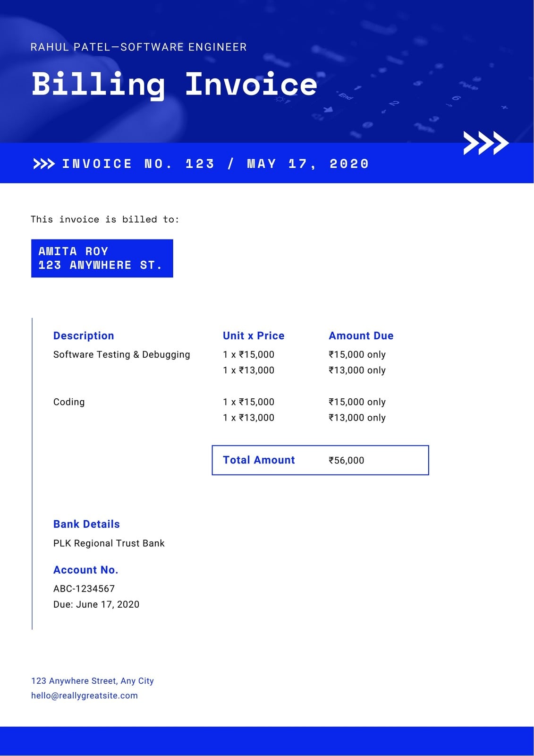Viewport: 534px width, 756px height.
Task: Click the Unit x Price column header
Action: pos(254,336)
